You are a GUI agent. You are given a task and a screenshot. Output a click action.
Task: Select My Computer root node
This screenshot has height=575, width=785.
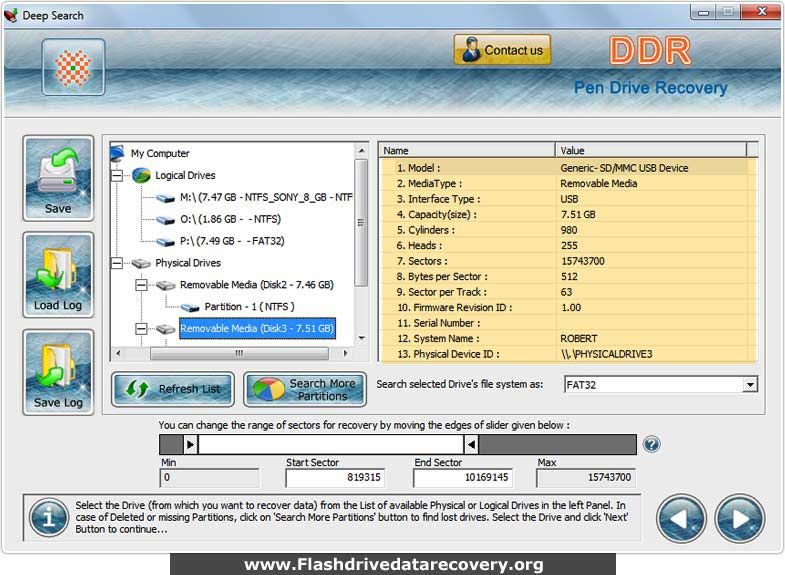160,153
